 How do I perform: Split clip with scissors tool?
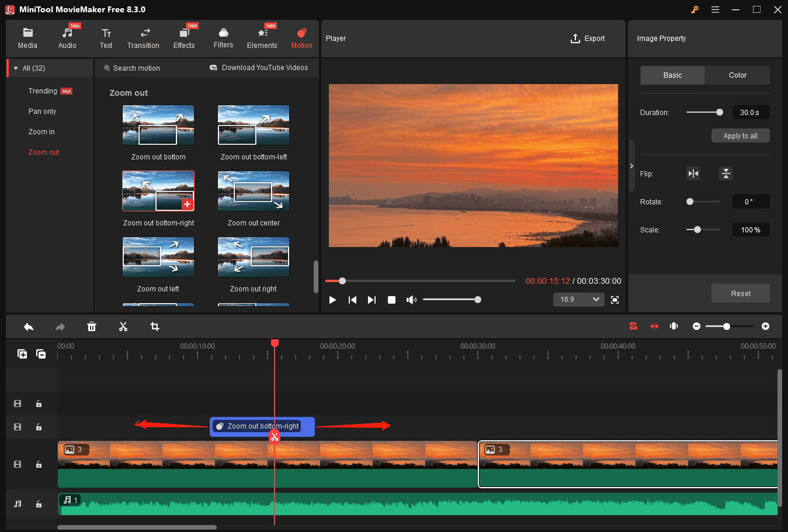click(x=123, y=326)
